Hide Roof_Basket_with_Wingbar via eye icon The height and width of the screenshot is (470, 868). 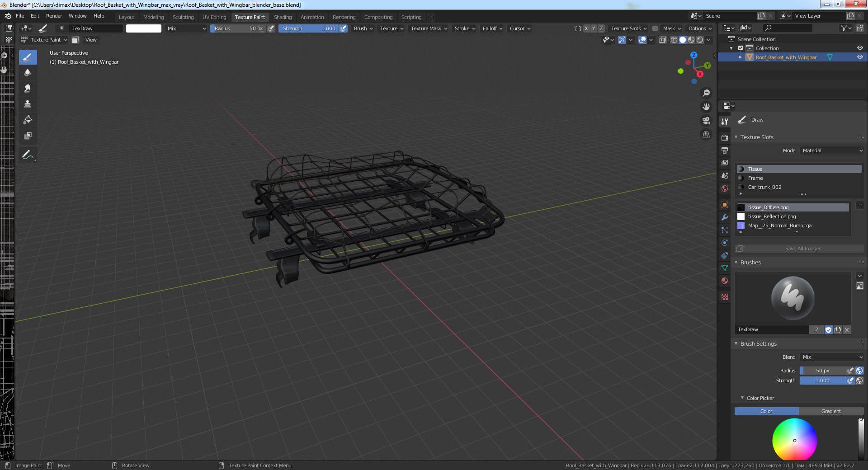click(x=859, y=57)
